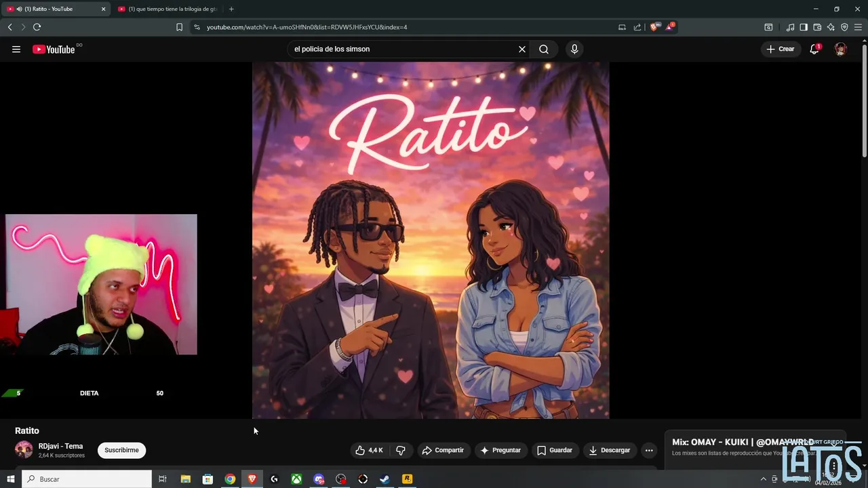Open the more actions three-dot menu
The width and height of the screenshot is (868, 488).
649,450
